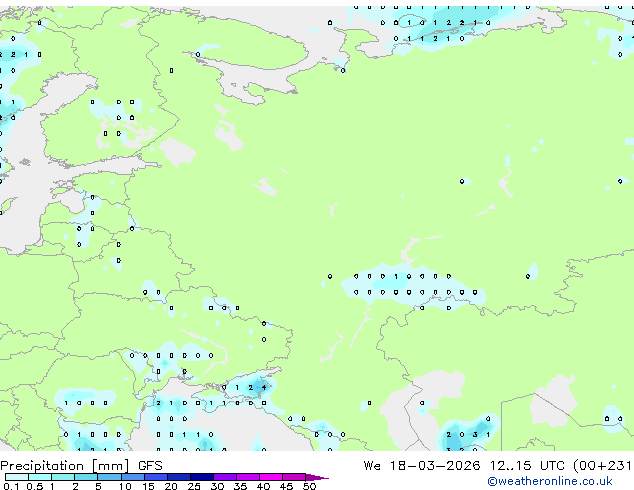
Task: Click the '25' legend scale label
Action: 194,486
